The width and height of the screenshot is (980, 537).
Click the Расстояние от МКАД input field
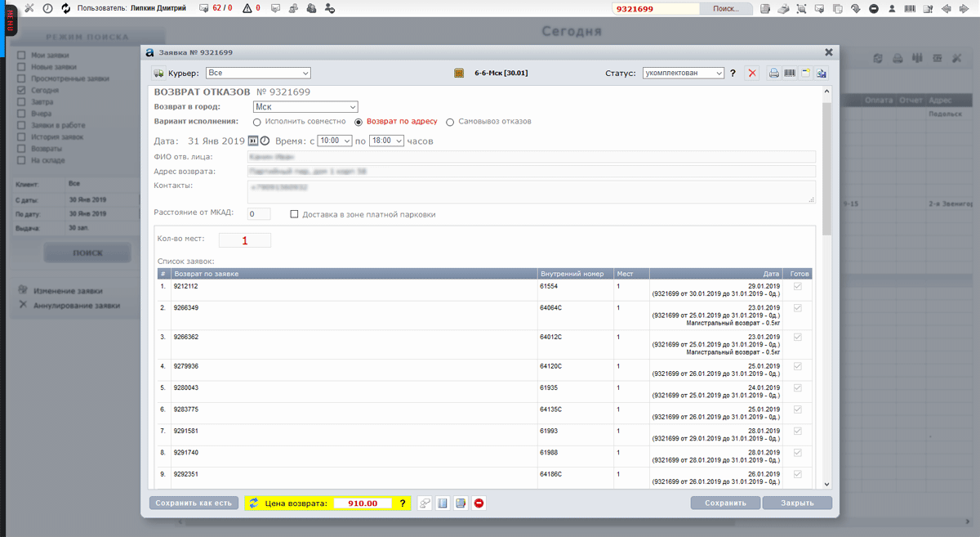[259, 214]
